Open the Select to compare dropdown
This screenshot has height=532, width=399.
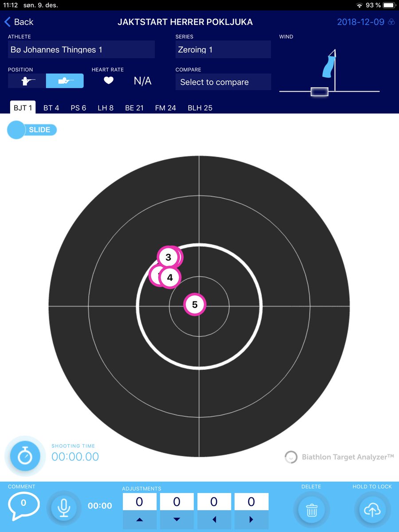[223, 82]
